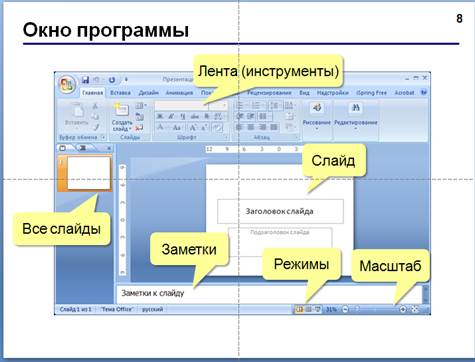475x362 pixels.
Task: Increase font size with larger A icon
Action: pyautogui.click(x=193, y=127)
